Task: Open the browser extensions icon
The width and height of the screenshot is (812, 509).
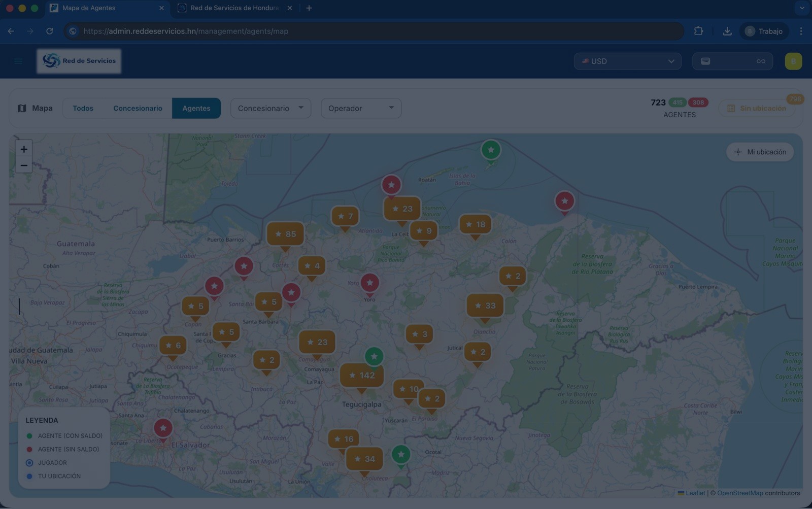Action: 698,31
